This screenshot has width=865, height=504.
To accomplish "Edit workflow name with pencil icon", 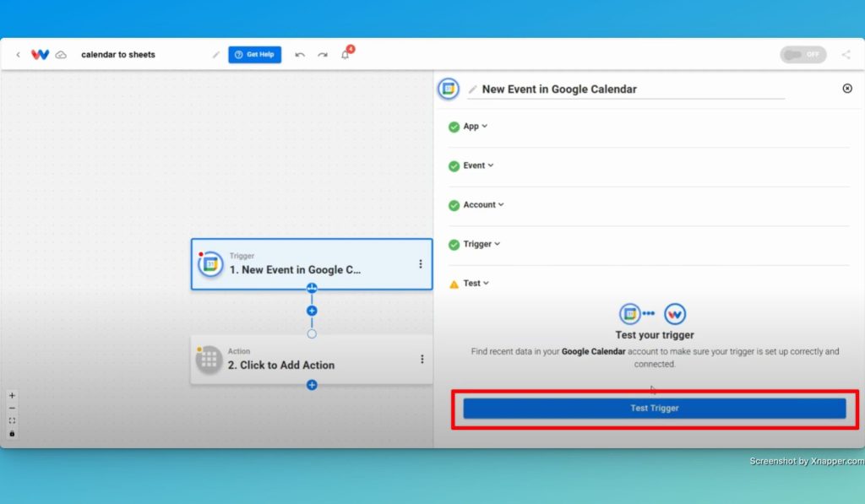I will coord(215,55).
